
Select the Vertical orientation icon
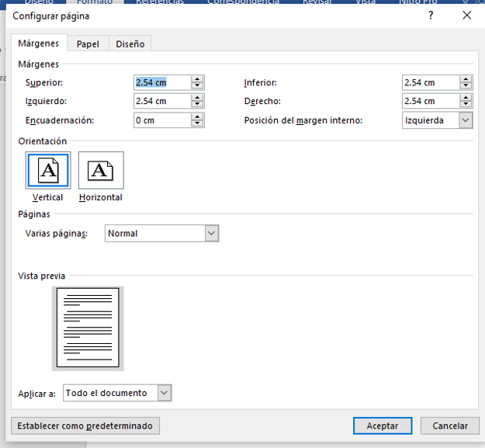point(48,171)
